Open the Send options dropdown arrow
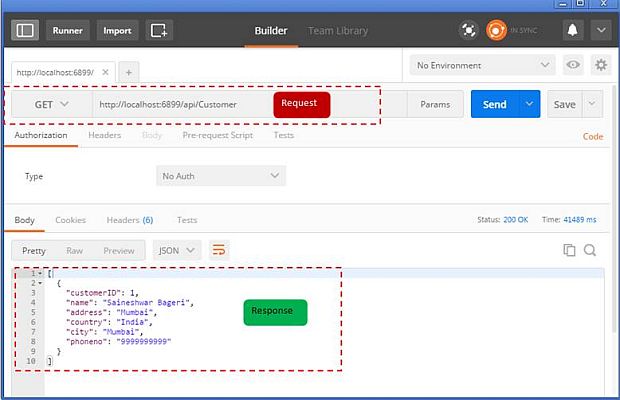This screenshot has width=620, height=400. click(x=529, y=104)
